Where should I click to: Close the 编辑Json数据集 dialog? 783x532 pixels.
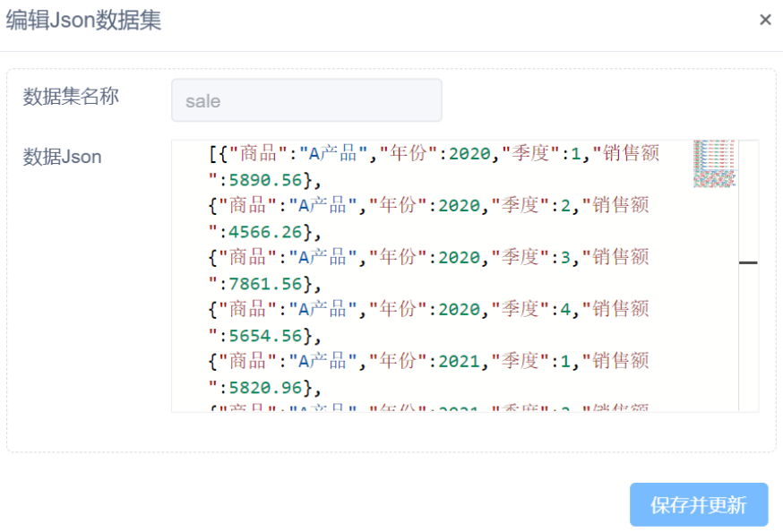765,20
